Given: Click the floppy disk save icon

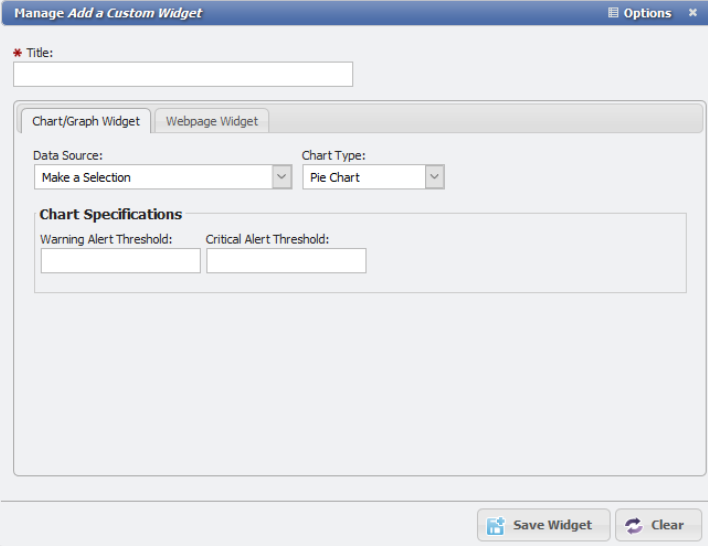Looking at the screenshot, I should [x=495, y=525].
